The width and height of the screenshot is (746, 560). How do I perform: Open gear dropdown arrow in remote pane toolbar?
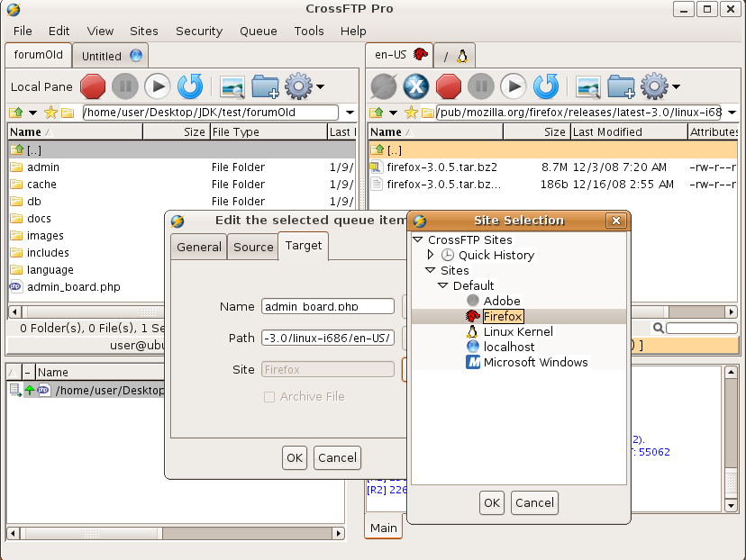tap(677, 86)
